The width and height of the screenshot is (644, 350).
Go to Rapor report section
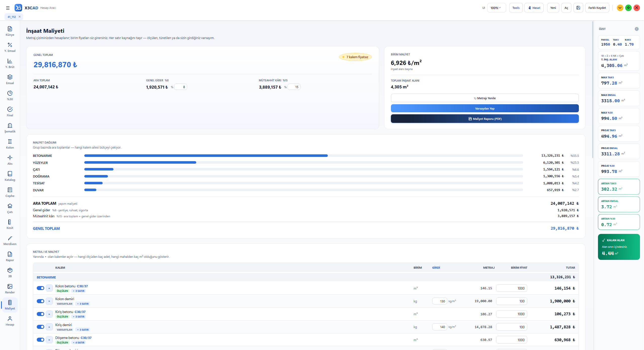[x=10, y=257]
